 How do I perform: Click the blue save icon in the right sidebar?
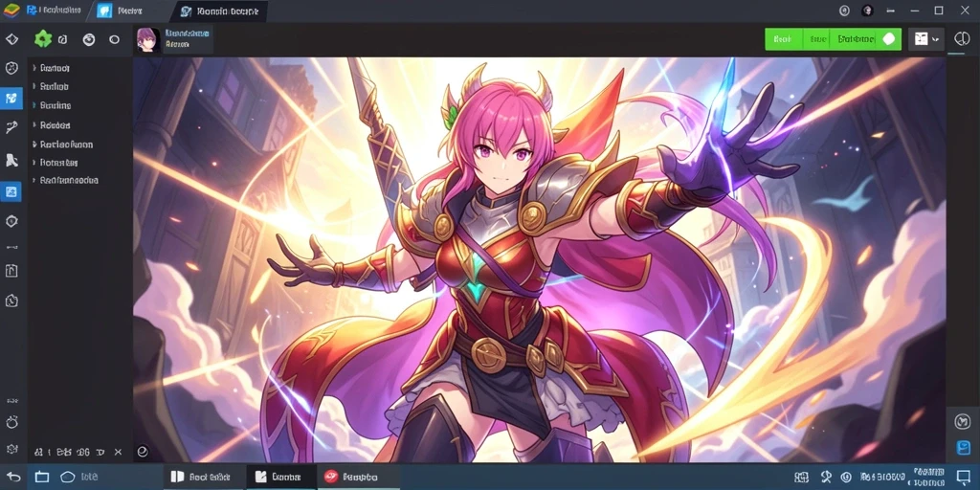(x=963, y=448)
